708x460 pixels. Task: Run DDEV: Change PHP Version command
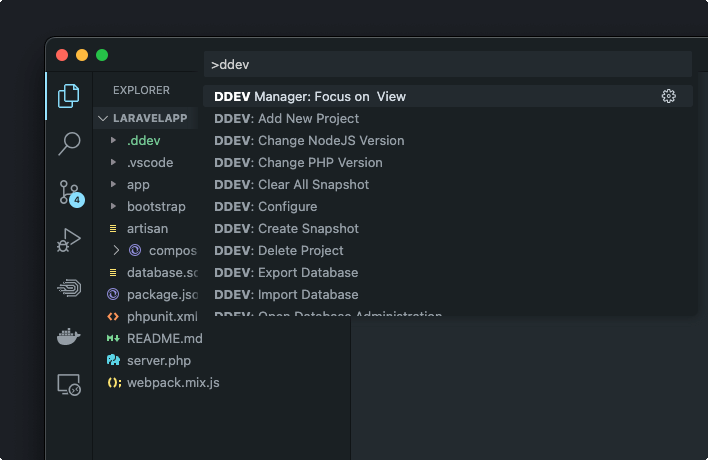(x=447, y=163)
